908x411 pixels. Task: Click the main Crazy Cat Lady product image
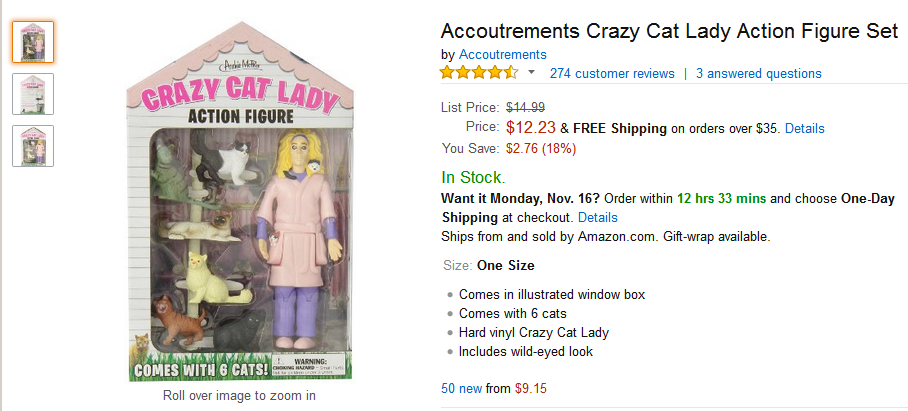click(240, 202)
